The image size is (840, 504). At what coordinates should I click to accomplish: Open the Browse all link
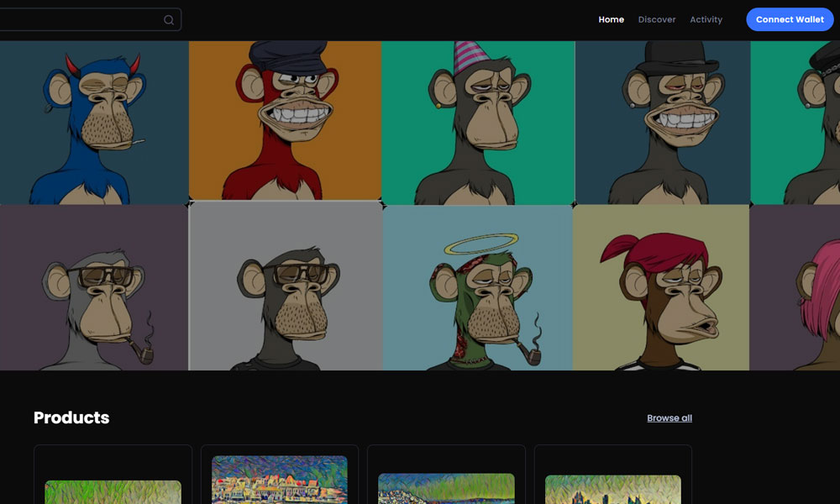(669, 417)
